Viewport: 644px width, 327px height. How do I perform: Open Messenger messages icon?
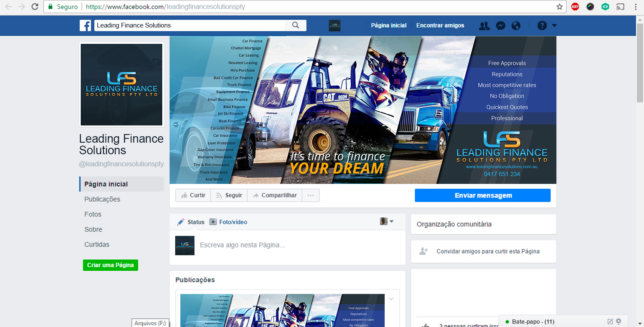click(x=500, y=25)
